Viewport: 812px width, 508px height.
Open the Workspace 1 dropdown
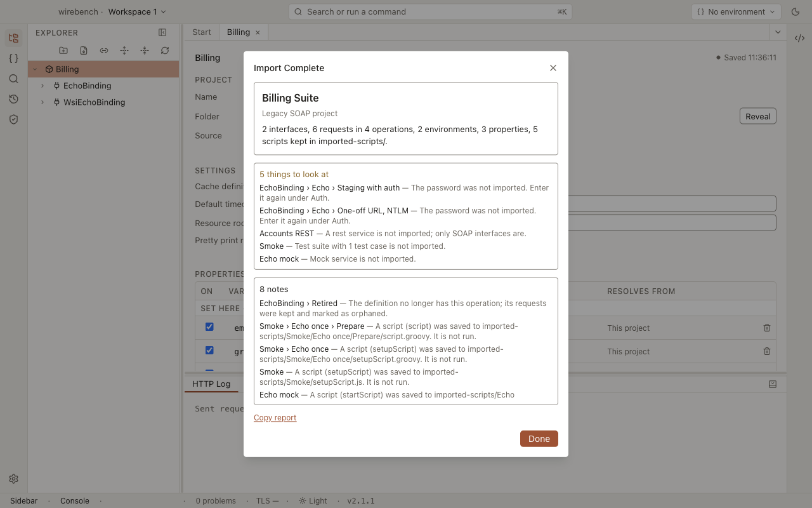137,11
